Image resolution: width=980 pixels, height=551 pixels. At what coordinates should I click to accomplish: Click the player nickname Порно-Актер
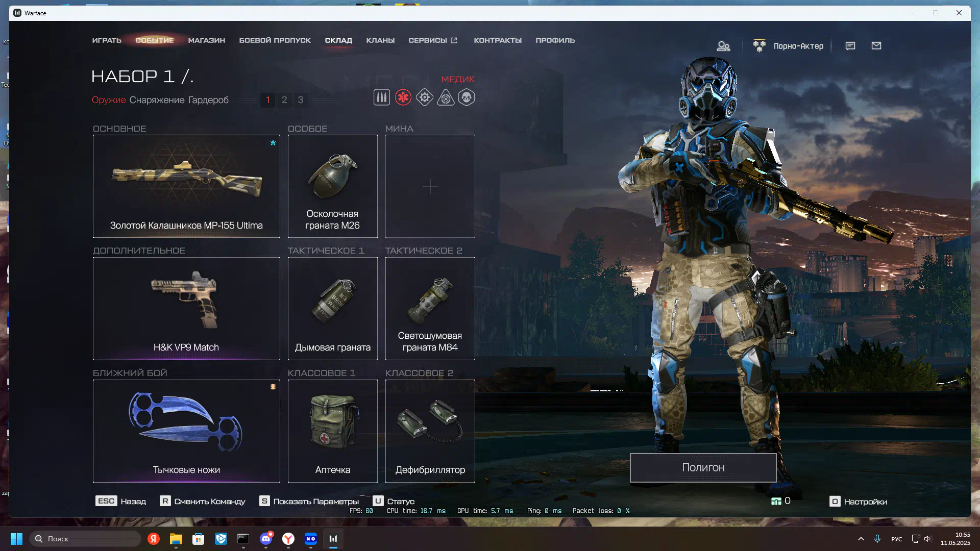tap(798, 46)
